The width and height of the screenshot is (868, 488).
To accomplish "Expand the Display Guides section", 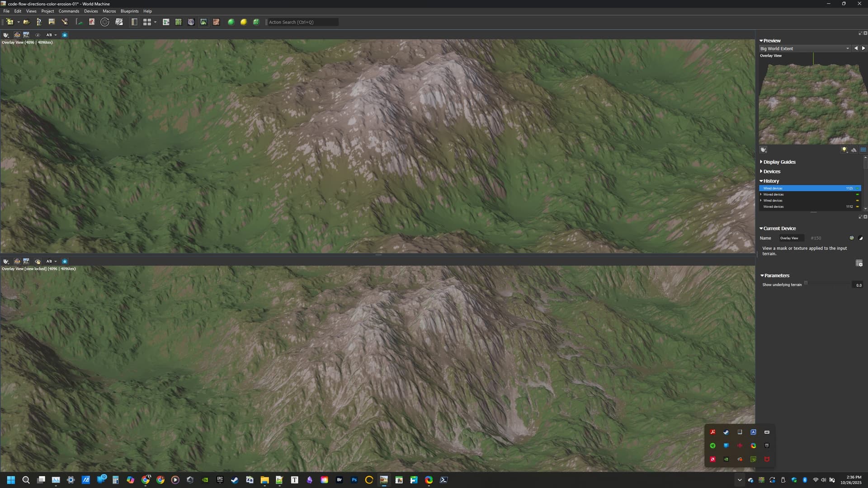I will (779, 162).
